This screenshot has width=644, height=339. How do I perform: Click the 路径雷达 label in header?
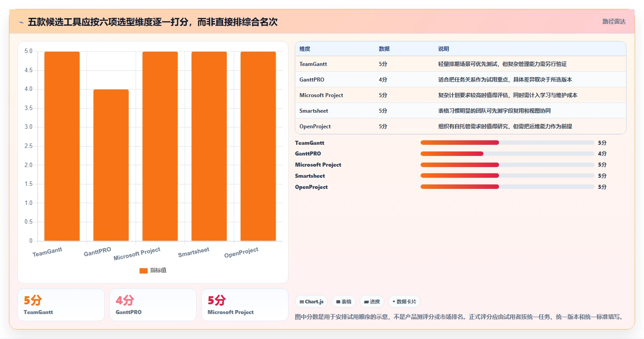pyautogui.click(x=614, y=21)
